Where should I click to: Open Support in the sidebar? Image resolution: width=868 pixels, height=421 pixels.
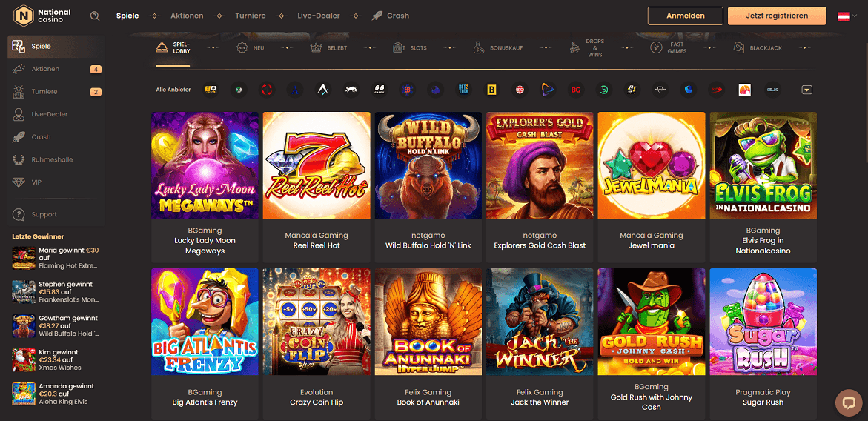coord(44,215)
